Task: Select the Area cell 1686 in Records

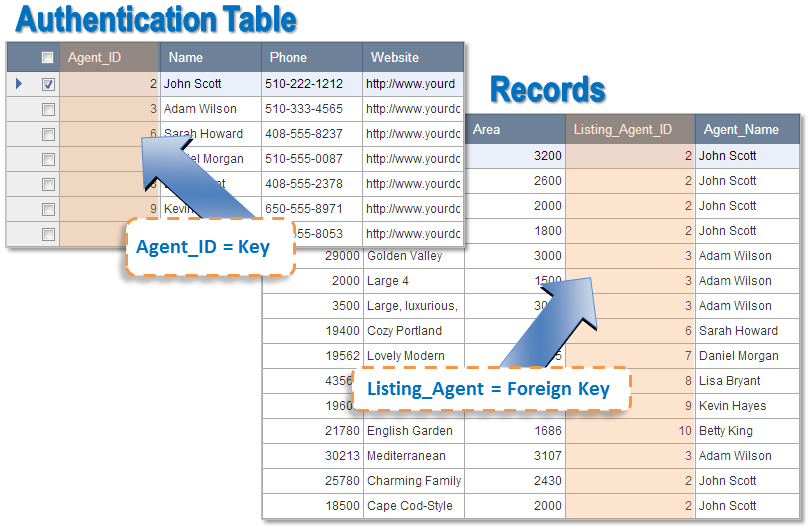Action: pos(515,431)
